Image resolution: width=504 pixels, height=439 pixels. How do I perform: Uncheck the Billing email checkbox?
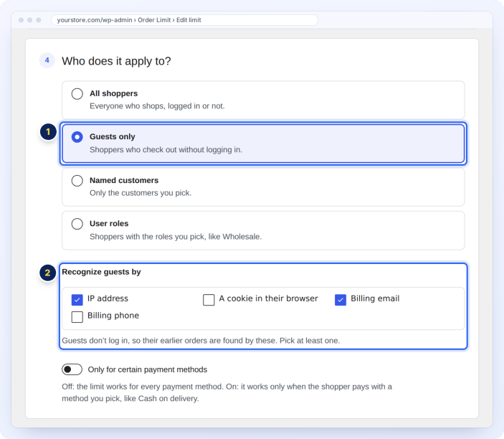point(341,300)
